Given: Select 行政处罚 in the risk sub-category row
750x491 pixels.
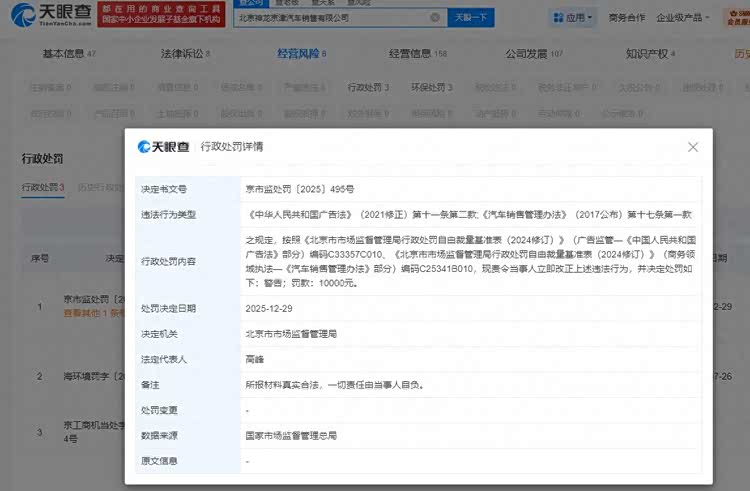Looking at the screenshot, I should [x=367, y=88].
